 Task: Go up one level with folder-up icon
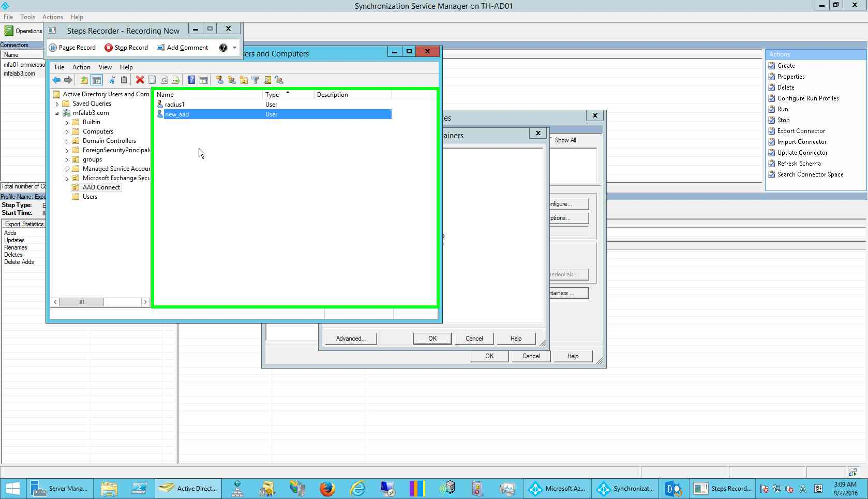[84, 80]
